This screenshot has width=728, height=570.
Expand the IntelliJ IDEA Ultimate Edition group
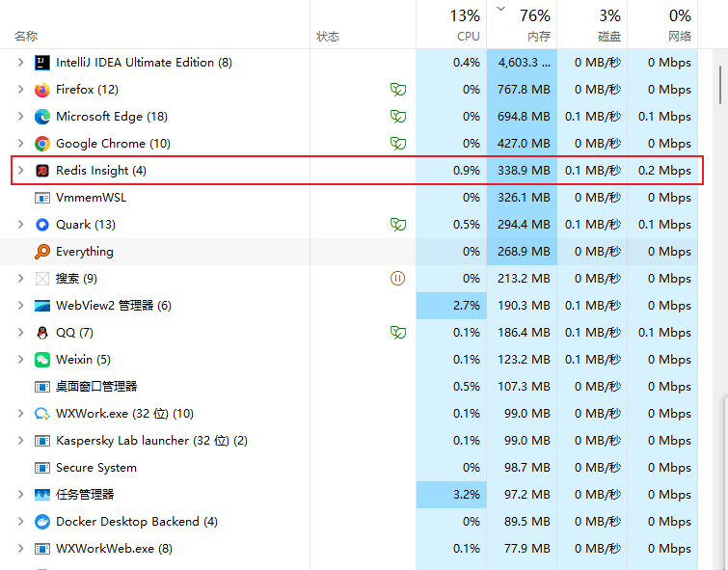point(20,63)
